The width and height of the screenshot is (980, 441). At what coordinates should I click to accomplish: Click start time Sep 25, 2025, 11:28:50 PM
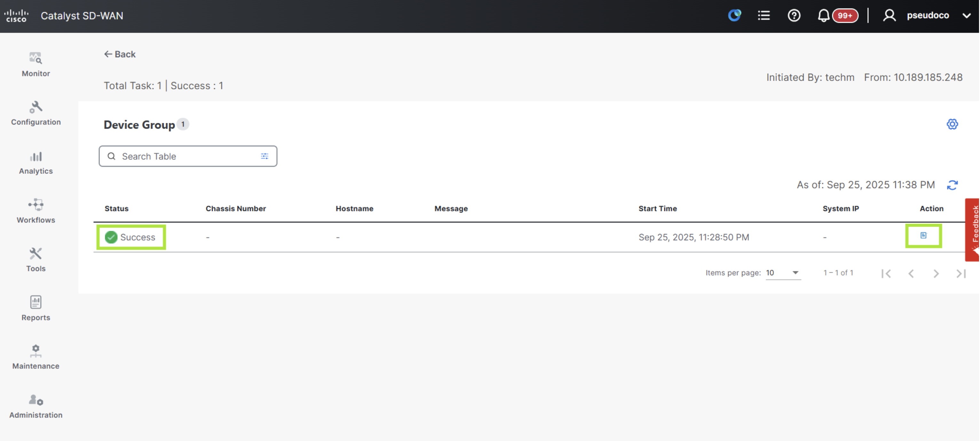click(693, 237)
